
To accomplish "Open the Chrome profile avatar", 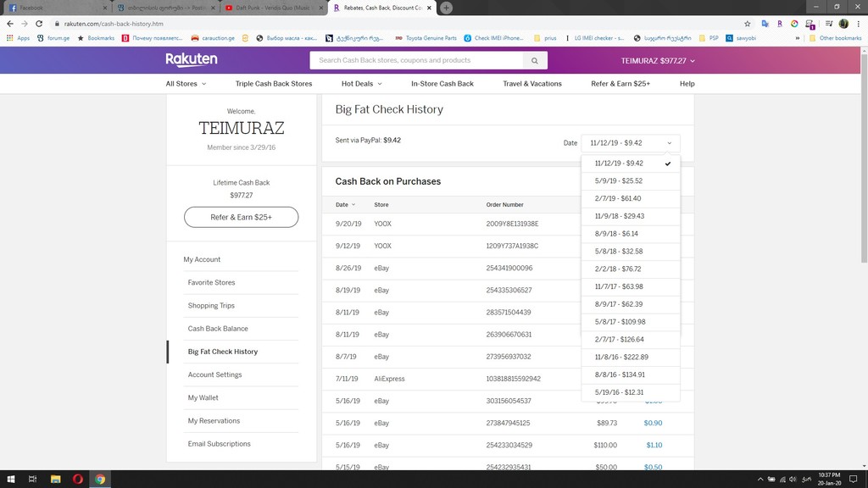I will pos(843,24).
